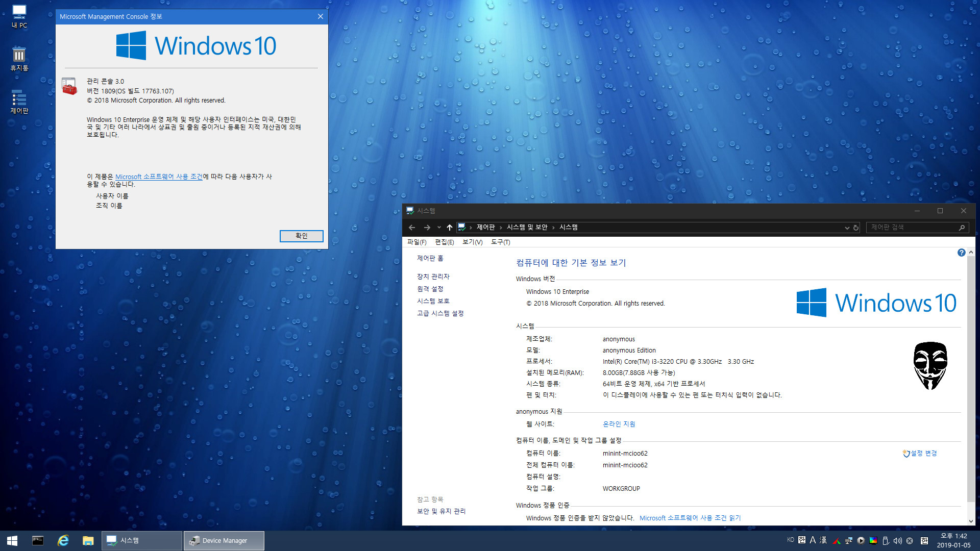Open the blue help question mark icon
The width and height of the screenshot is (980, 551).
961,253
